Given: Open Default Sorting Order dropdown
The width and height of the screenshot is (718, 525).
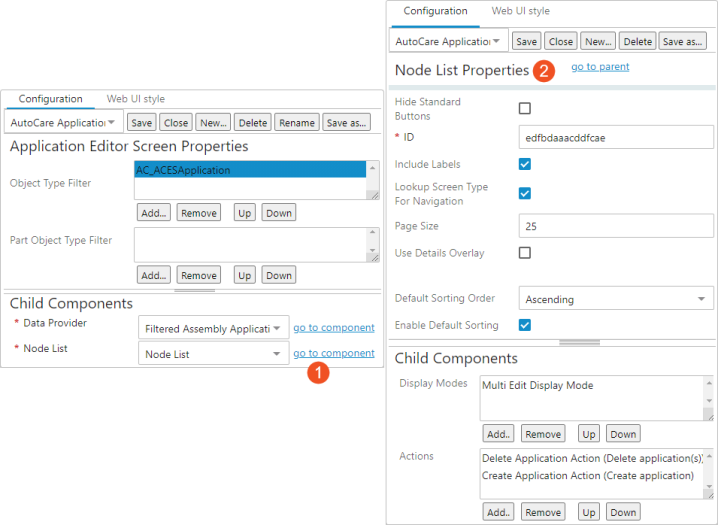Looking at the screenshot, I should click(x=616, y=299).
